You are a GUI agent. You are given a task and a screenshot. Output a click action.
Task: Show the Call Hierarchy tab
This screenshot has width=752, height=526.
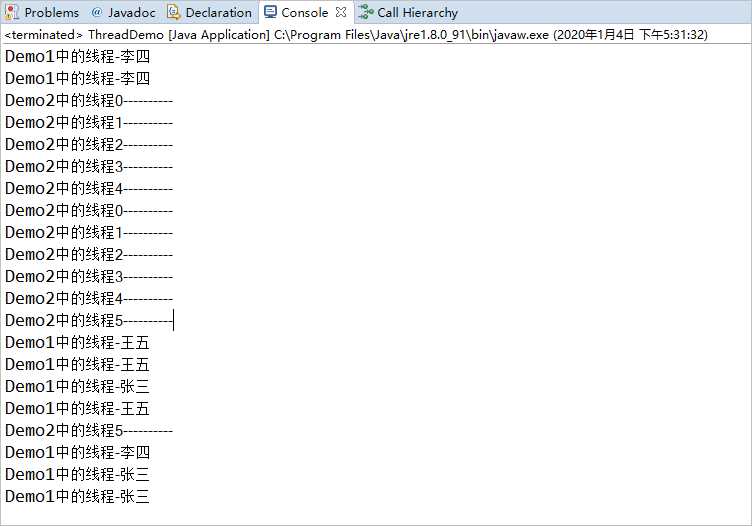point(409,12)
